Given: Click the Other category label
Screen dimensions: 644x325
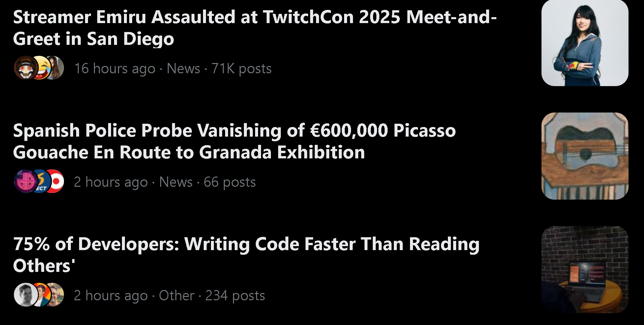Looking at the screenshot, I should coord(176,296).
